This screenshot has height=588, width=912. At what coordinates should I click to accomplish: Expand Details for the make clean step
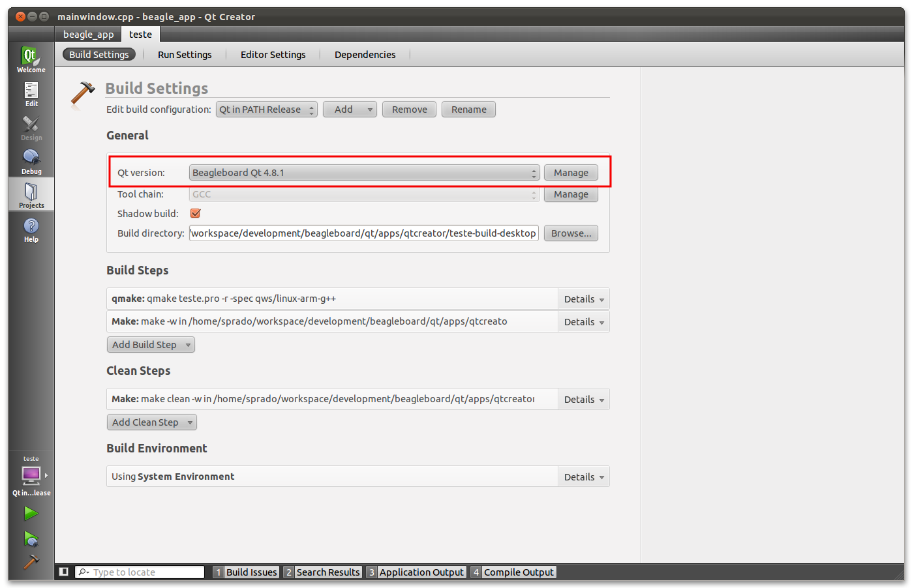click(x=583, y=400)
